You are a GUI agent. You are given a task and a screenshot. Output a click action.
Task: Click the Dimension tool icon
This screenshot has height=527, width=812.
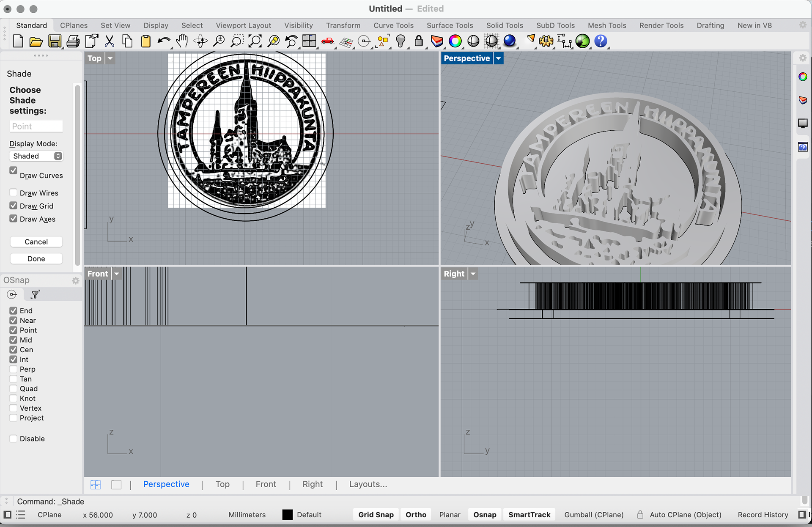click(x=564, y=41)
